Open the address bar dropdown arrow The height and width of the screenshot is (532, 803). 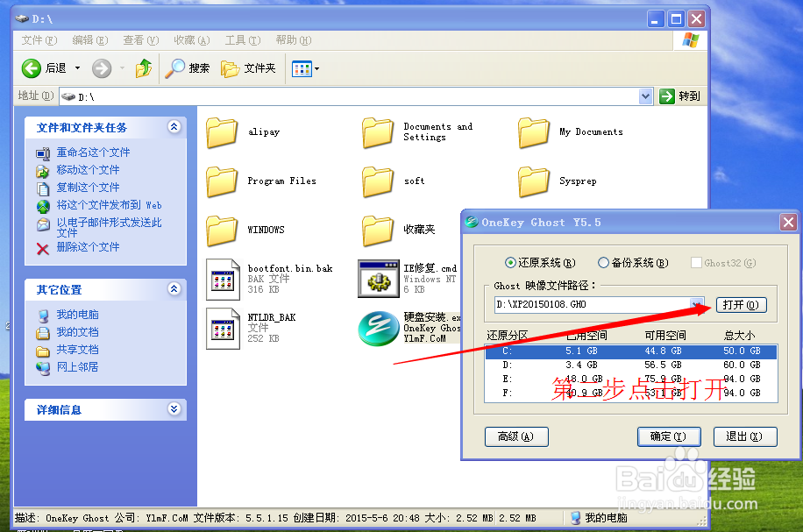[646, 96]
